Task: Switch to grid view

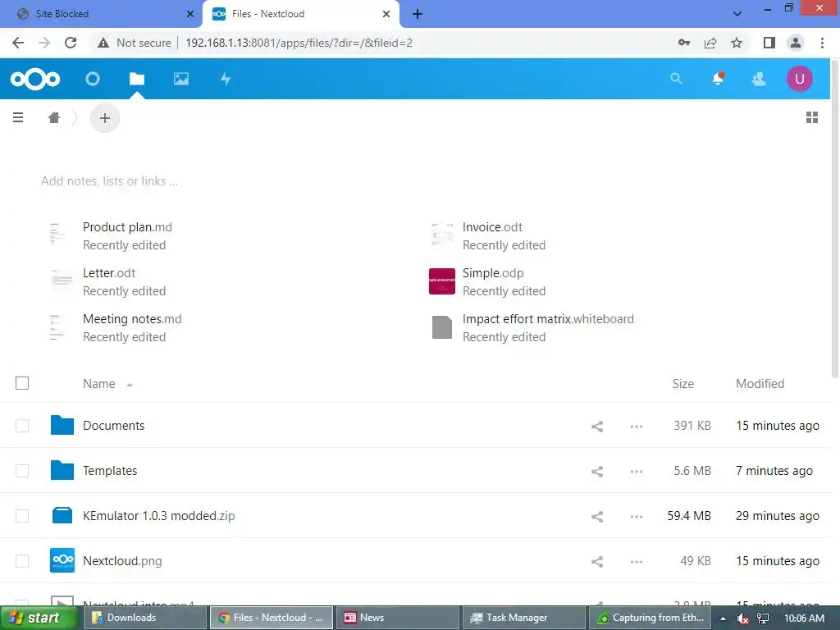Action: [x=812, y=117]
